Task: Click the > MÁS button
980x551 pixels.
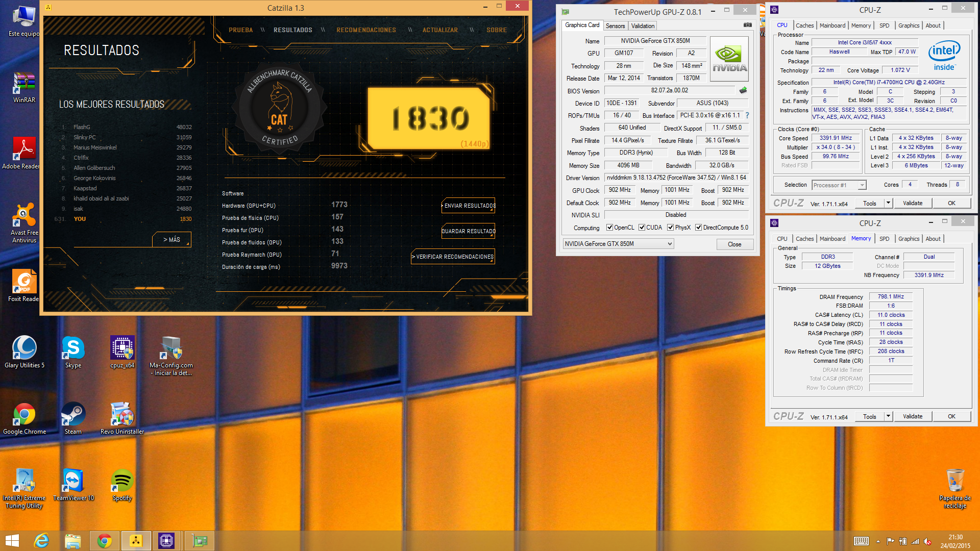Action: tap(171, 239)
